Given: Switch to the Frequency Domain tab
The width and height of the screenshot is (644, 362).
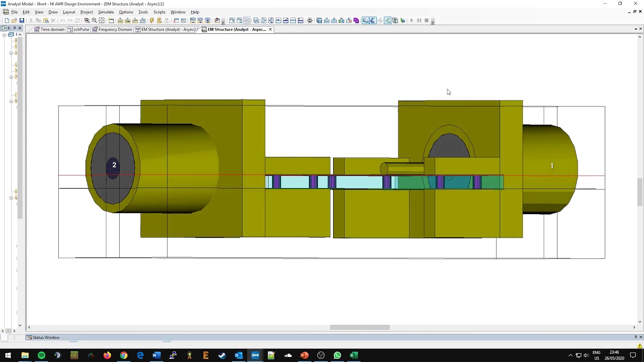Looking at the screenshot, I should pos(112,30).
